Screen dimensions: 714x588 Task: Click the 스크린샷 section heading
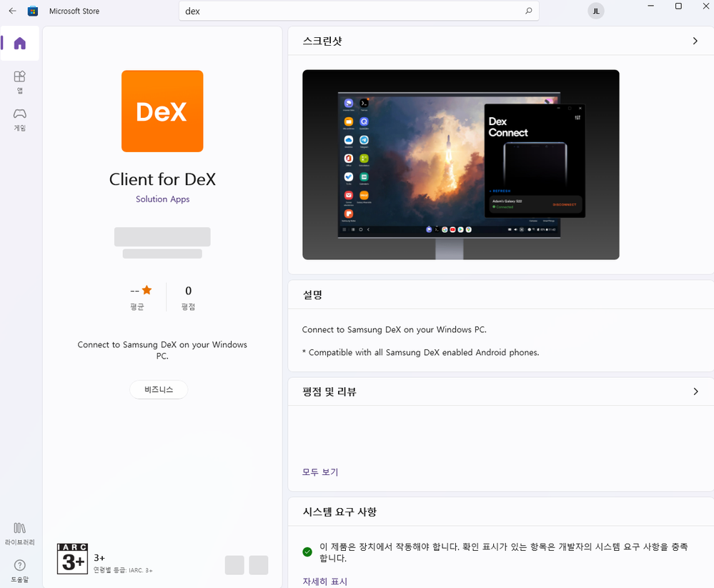click(x=322, y=41)
